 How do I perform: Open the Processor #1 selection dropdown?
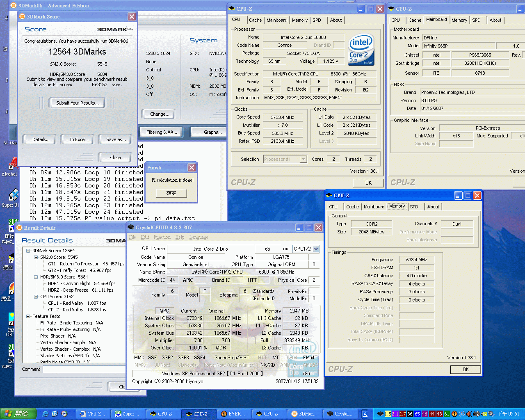point(304,159)
